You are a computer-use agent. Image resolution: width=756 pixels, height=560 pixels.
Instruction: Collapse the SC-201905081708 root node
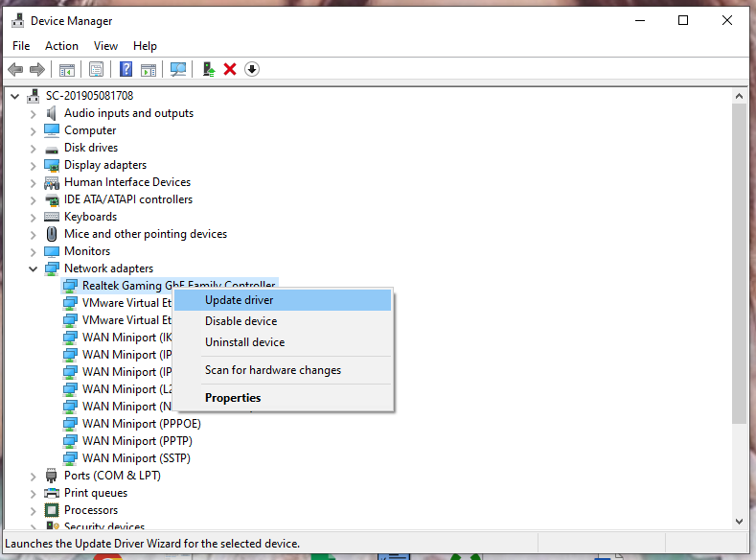[15, 97]
